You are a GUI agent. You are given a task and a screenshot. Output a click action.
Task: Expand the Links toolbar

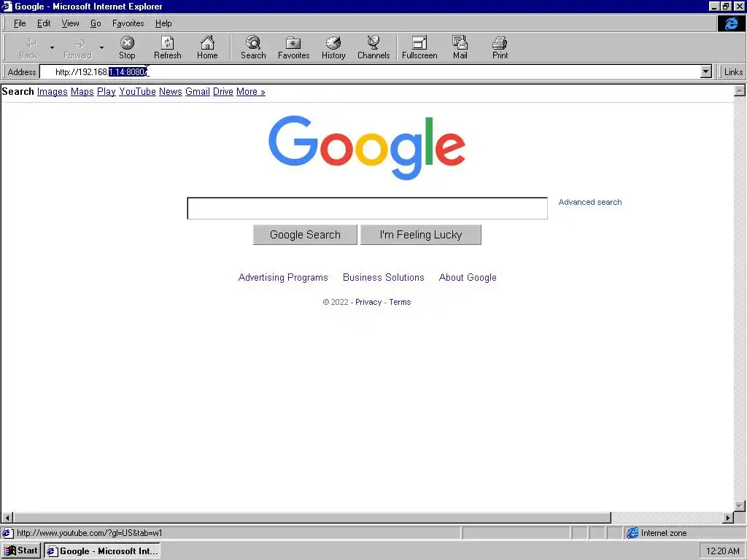click(733, 72)
